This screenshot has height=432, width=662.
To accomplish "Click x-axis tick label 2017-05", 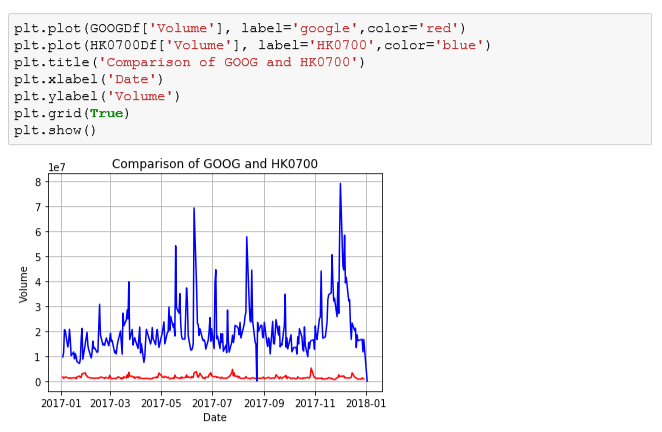I will (x=161, y=403).
